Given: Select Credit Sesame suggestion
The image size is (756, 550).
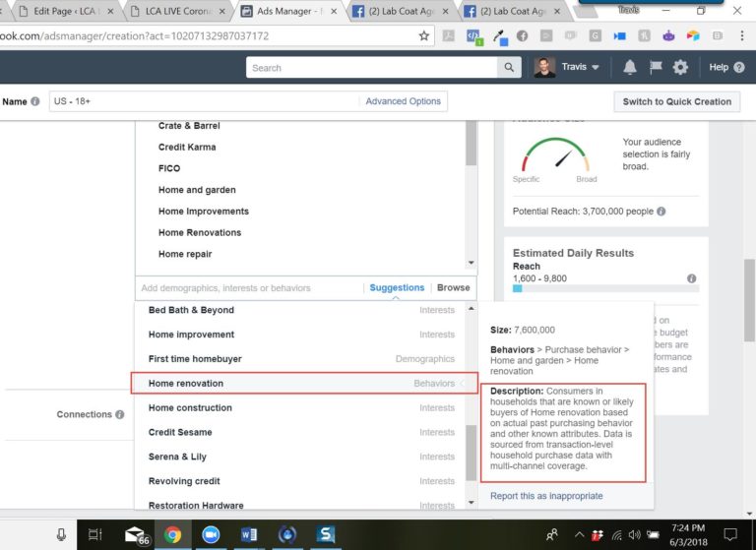Looking at the screenshot, I should pyautogui.click(x=301, y=432).
